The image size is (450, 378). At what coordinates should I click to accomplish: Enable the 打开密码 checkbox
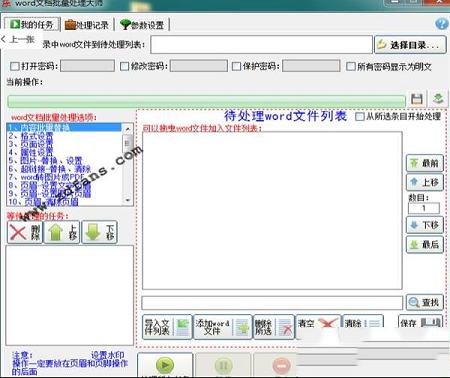click(x=15, y=66)
